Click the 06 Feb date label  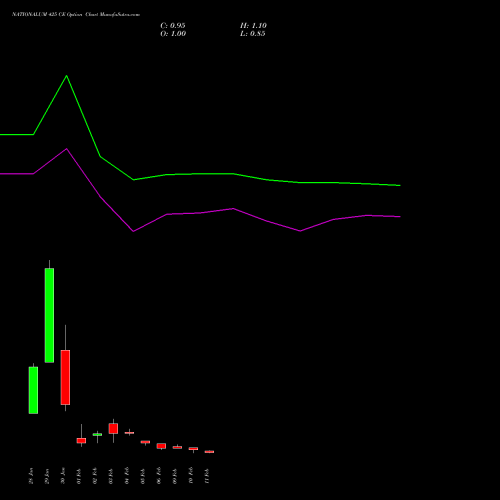159,476
